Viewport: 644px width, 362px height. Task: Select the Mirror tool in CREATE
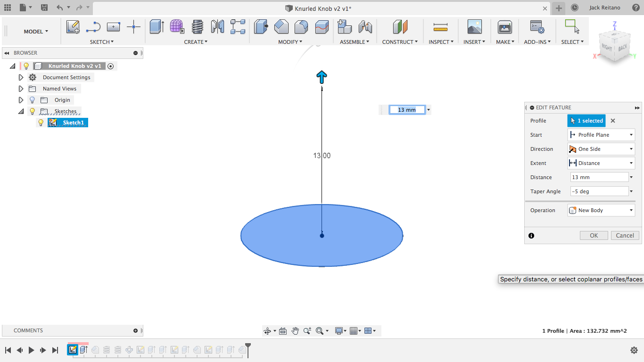(217, 27)
